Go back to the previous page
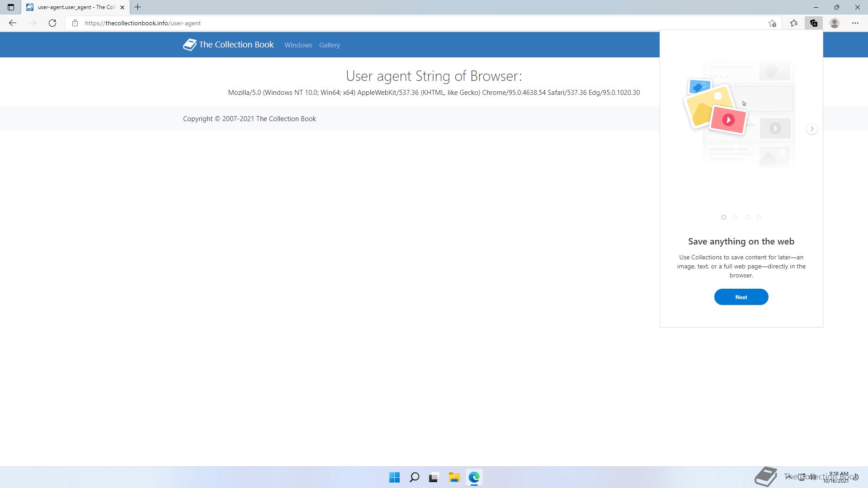 pos(13,23)
